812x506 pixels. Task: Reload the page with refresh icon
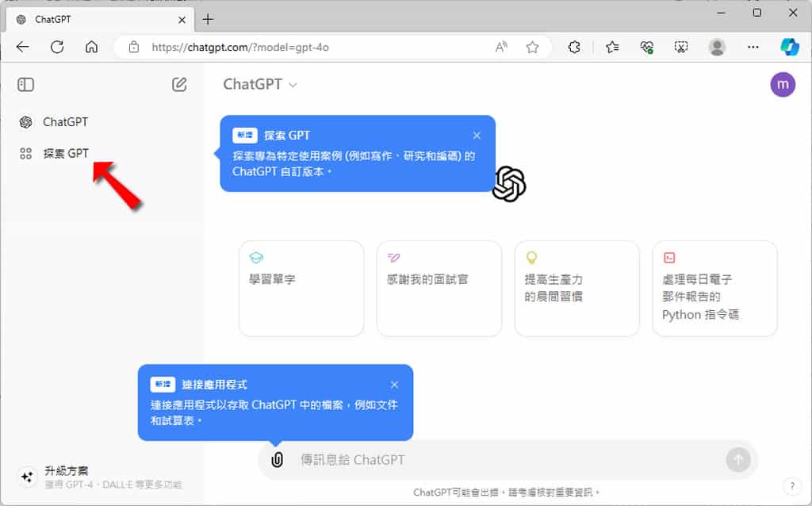(x=57, y=47)
